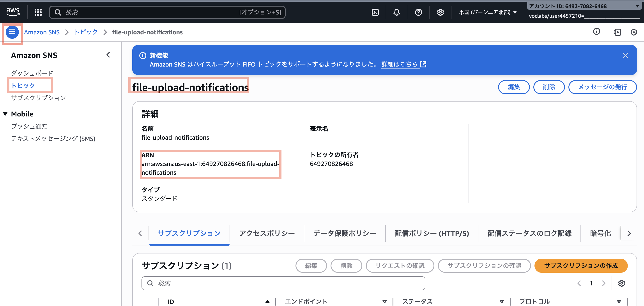Open サブスクリプション in the sidebar
The width and height of the screenshot is (644, 306).
tap(39, 98)
